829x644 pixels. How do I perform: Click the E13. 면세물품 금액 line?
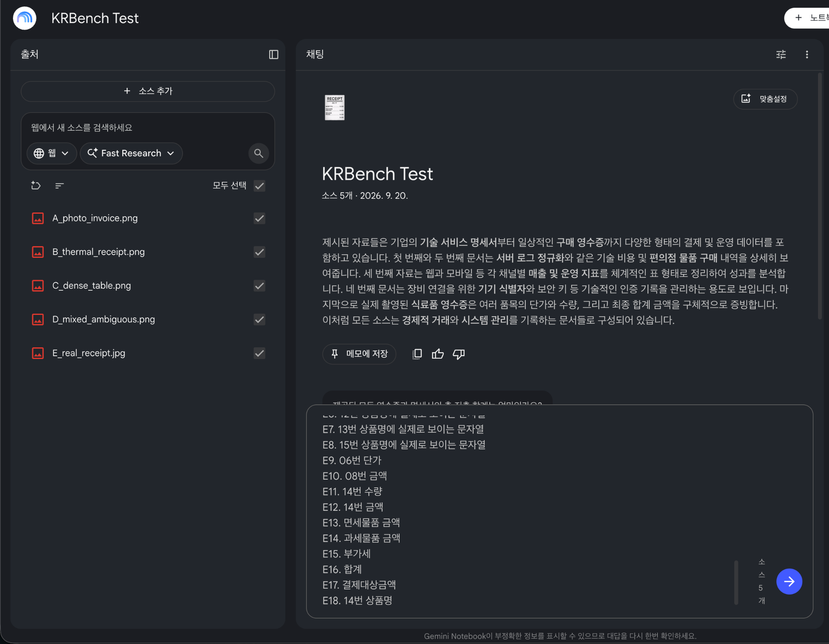361,522
